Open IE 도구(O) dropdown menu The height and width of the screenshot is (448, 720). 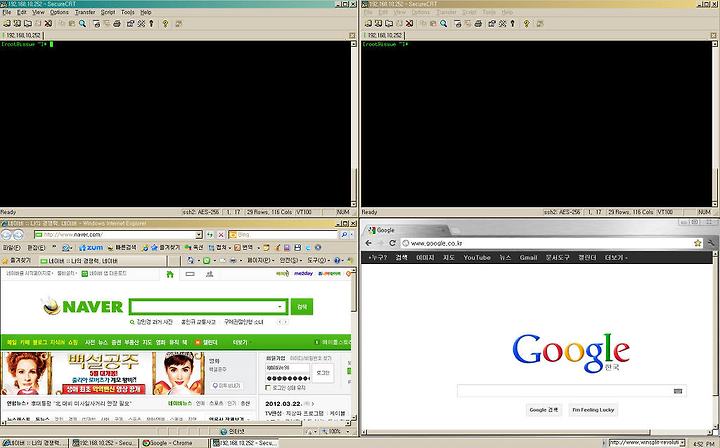coord(319,260)
